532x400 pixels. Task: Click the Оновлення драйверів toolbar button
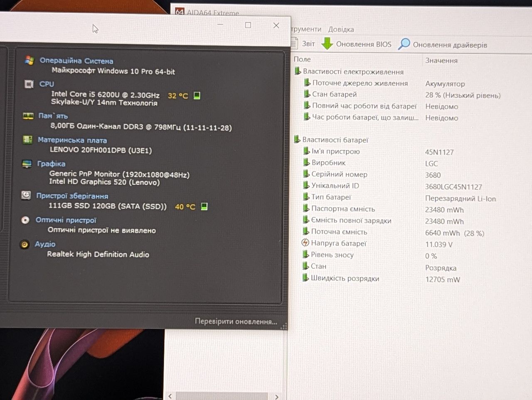point(443,44)
